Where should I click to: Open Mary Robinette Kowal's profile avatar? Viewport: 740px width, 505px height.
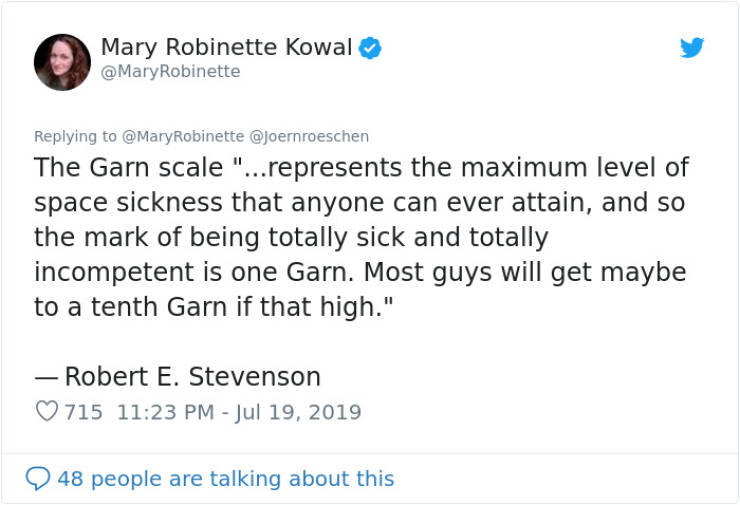[62, 62]
